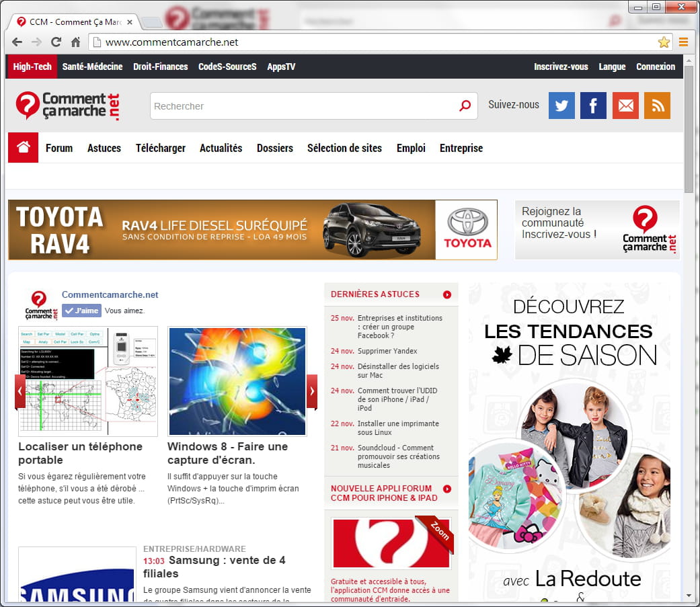Click the Dernières Astuces heading
The height and width of the screenshot is (607, 700).
pyautogui.click(x=375, y=294)
